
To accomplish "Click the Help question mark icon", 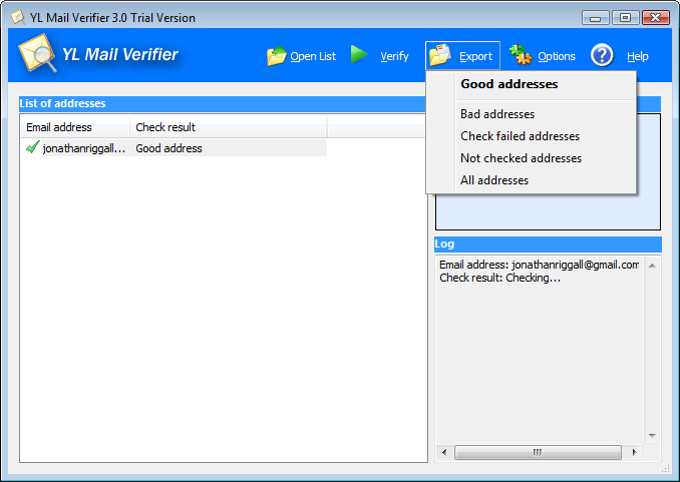I will [602, 55].
